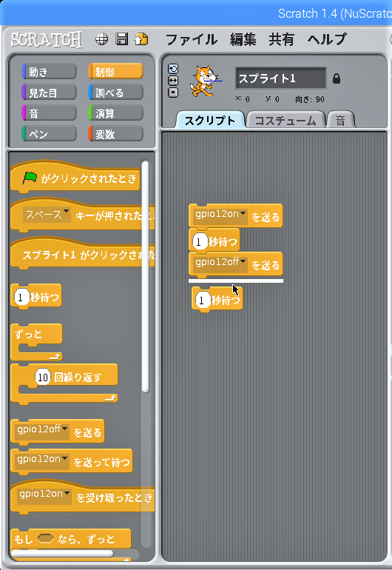Click the globe language selector icon

click(101, 39)
